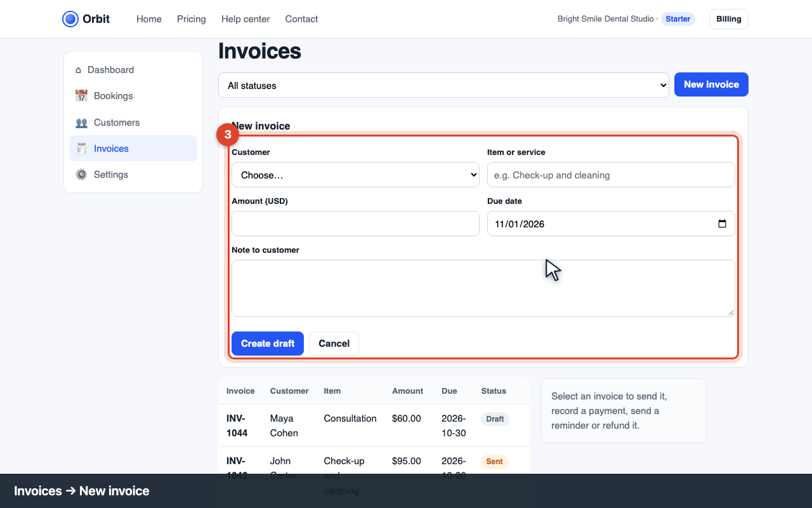
Task: Click the Bookings calendar icon
Action: (x=81, y=96)
